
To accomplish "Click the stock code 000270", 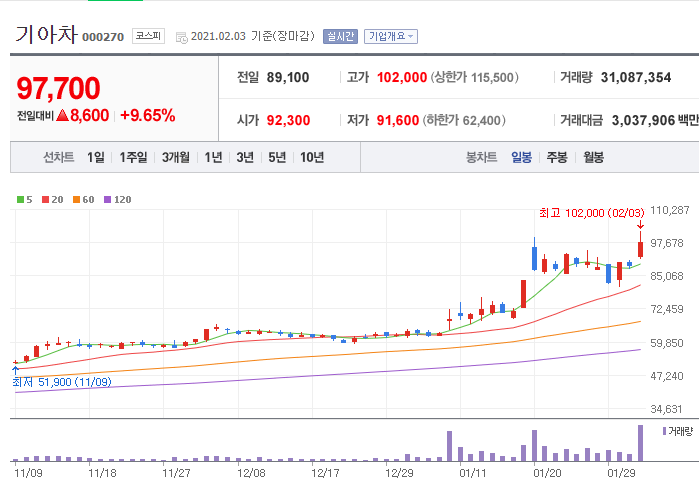I will click(x=103, y=37).
